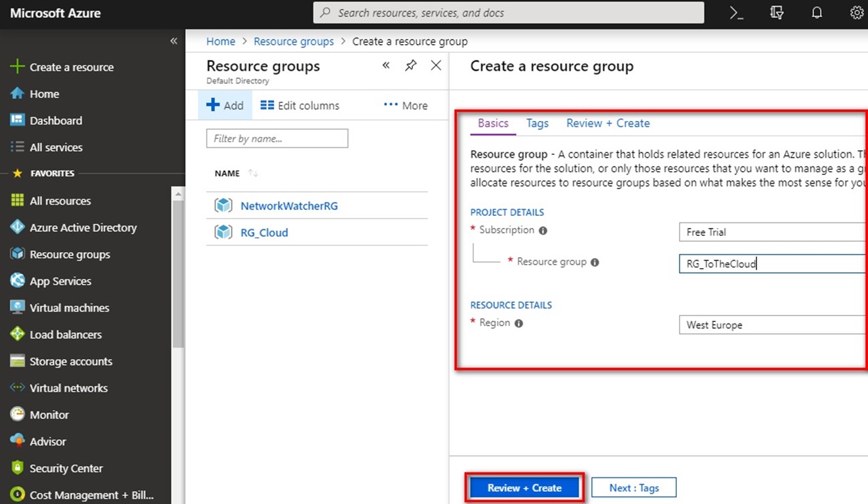Click the Filter by name field
The image size is (868, 504).
(x=277, y=138)
